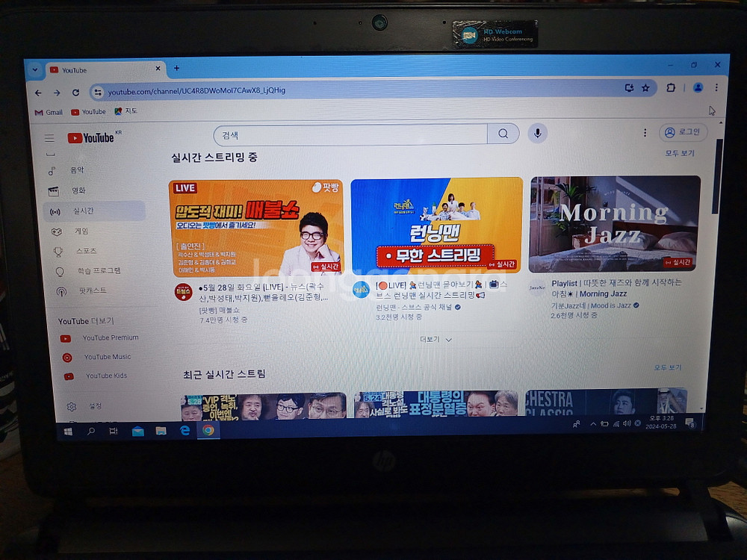Click the address bar URL
Viewport: 747px width, 560px height.
(x=196, y=90)
